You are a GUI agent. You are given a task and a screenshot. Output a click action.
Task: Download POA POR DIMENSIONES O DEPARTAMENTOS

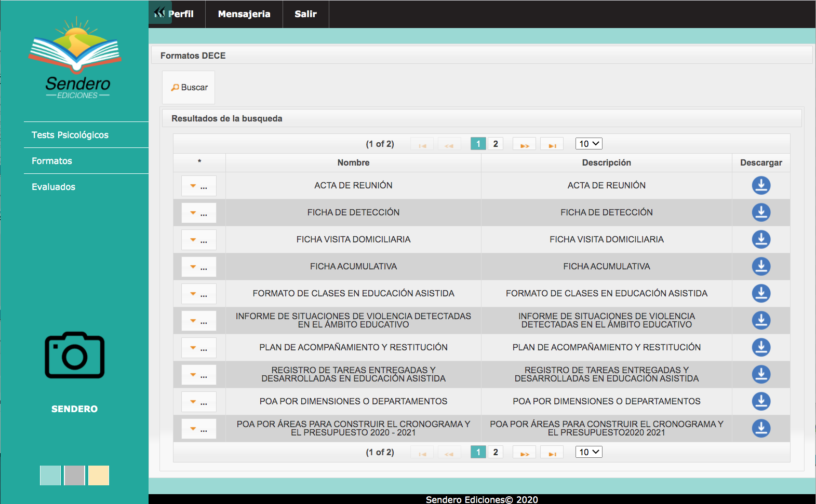click(761, 401)
